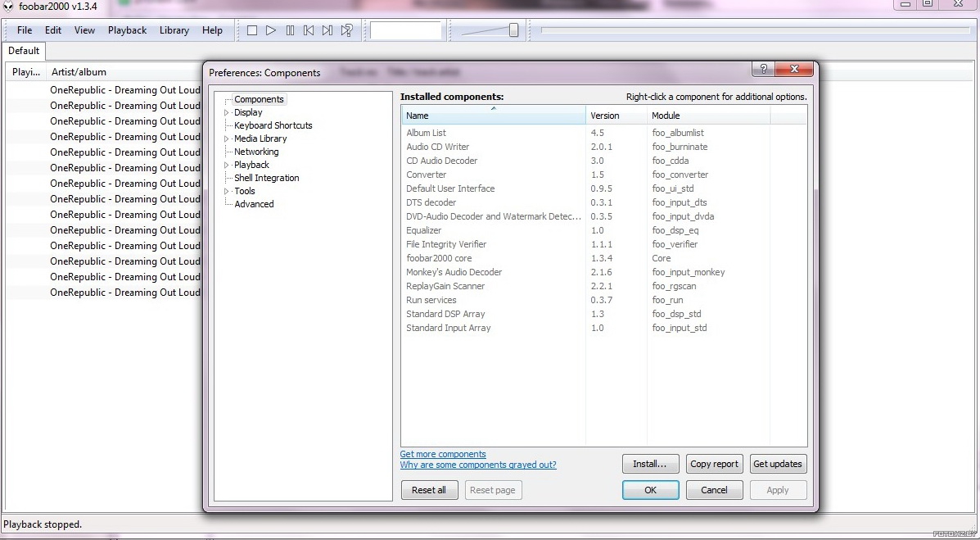Click the Next track toolbar button
The width and height of the screenshot is (980, 540).
pyautogui.click(x=327, y=30)
